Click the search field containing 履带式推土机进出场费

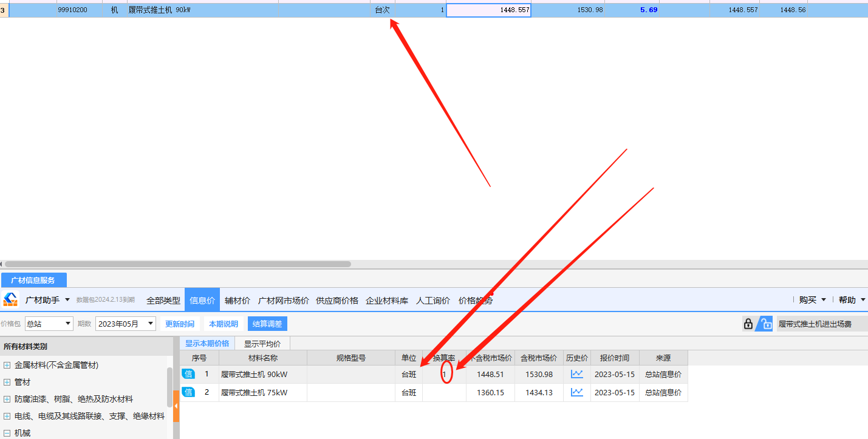click(821, 324)
